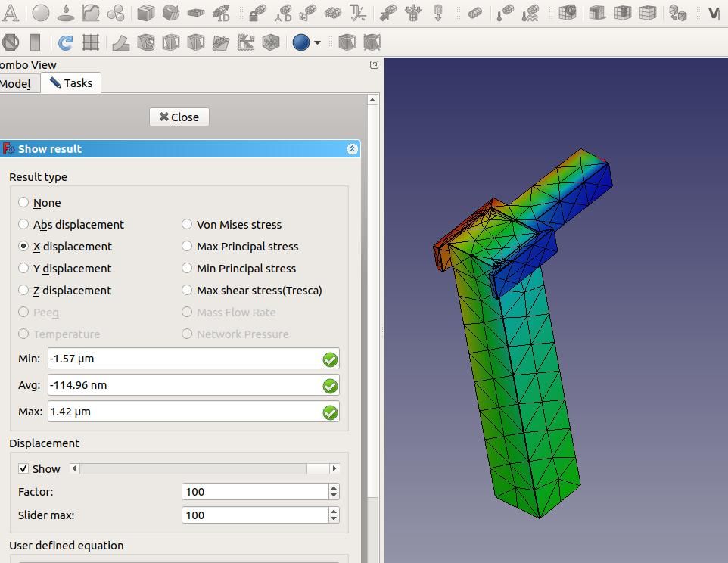Click the task panel scroll-up arrow
The width and height of the screenshot is (728, 563).
372,100
